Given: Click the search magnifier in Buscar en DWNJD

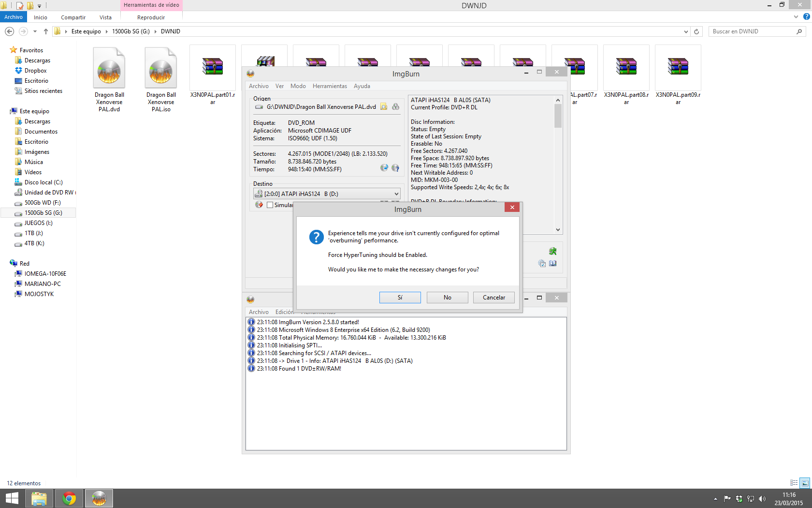Looking at the screenshot, I should (x=799, y=31).
